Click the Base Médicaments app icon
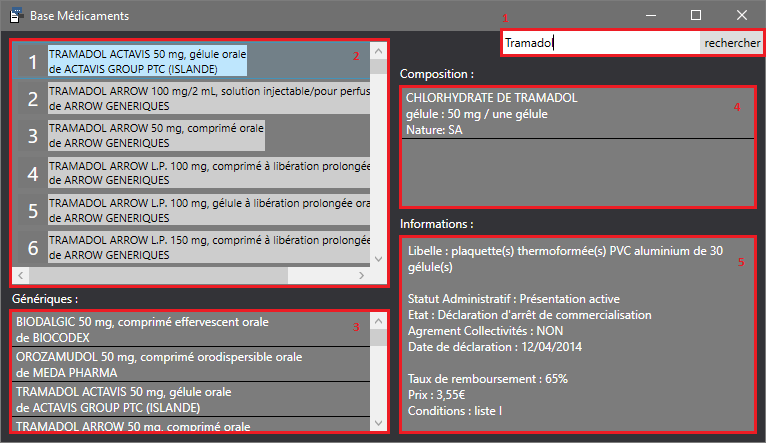 (16, 16)
